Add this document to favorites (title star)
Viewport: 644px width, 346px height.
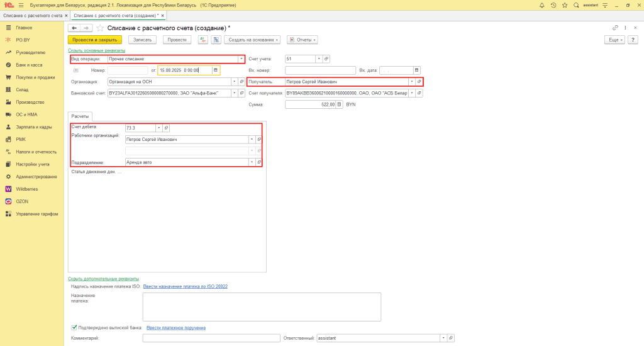point(100,28)
